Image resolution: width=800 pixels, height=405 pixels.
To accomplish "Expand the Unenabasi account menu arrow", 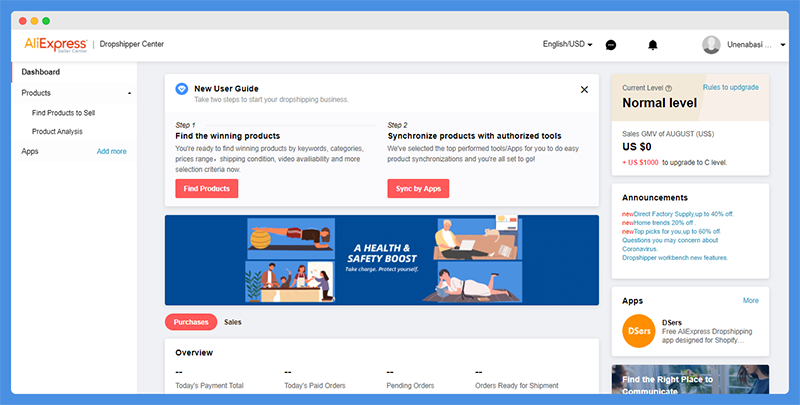I will 783,45.
